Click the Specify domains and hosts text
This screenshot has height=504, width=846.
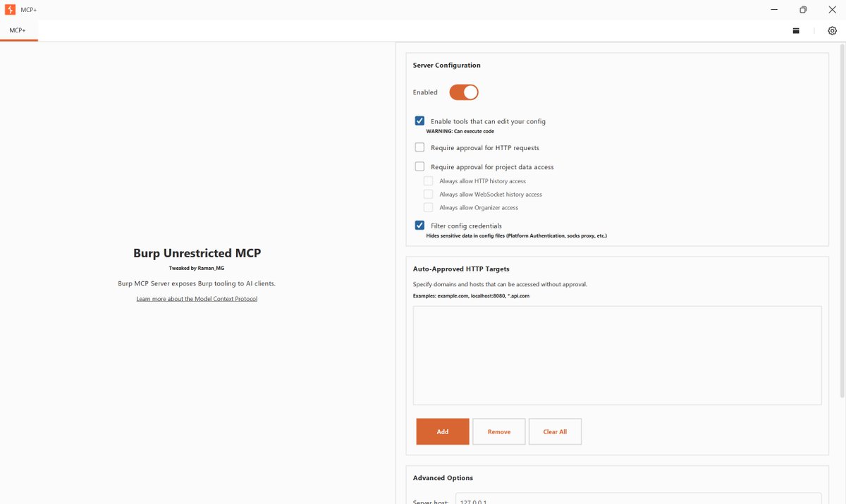click(x=500, y=284)
